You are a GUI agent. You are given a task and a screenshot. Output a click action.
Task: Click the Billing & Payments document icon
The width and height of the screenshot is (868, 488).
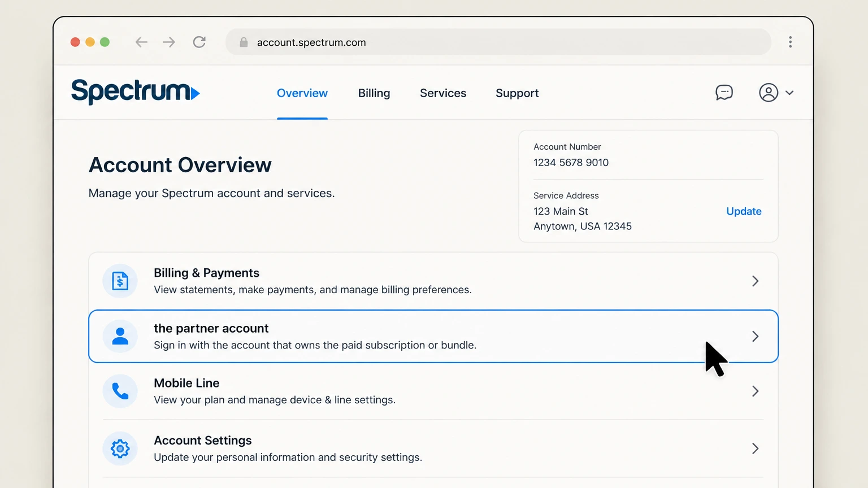[x=120, y=281]
